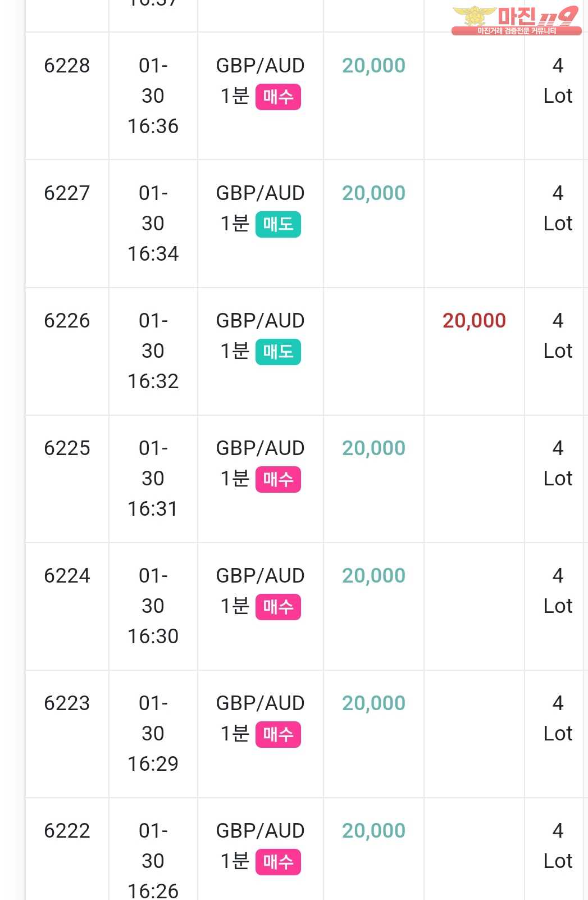
Task: Select trade number 6228
Action: pos(67,66)
